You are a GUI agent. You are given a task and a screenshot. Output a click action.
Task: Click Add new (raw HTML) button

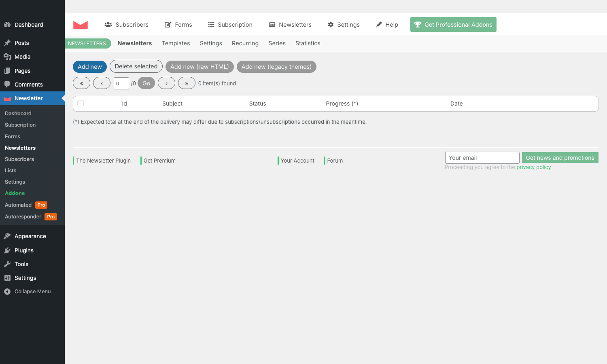200,67
